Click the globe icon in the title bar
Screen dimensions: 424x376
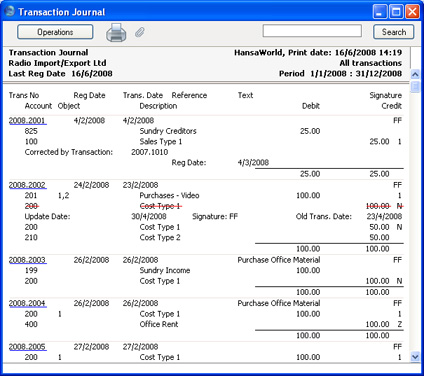9,11
